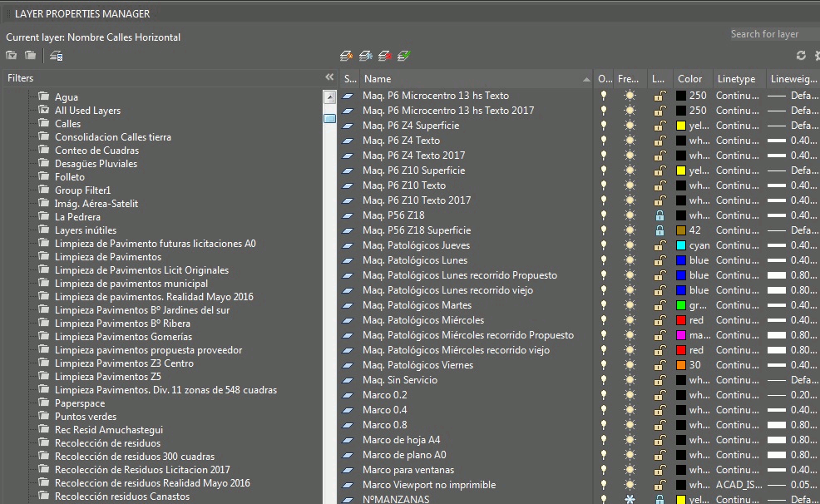Click the Refresh icon near search box

801,56
